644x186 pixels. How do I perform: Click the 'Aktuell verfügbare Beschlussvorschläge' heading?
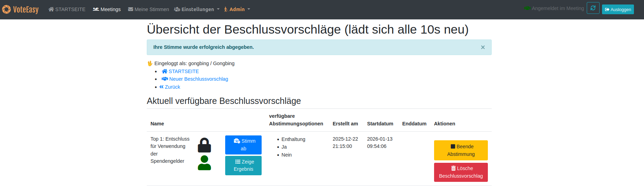(x=224, y=101)
